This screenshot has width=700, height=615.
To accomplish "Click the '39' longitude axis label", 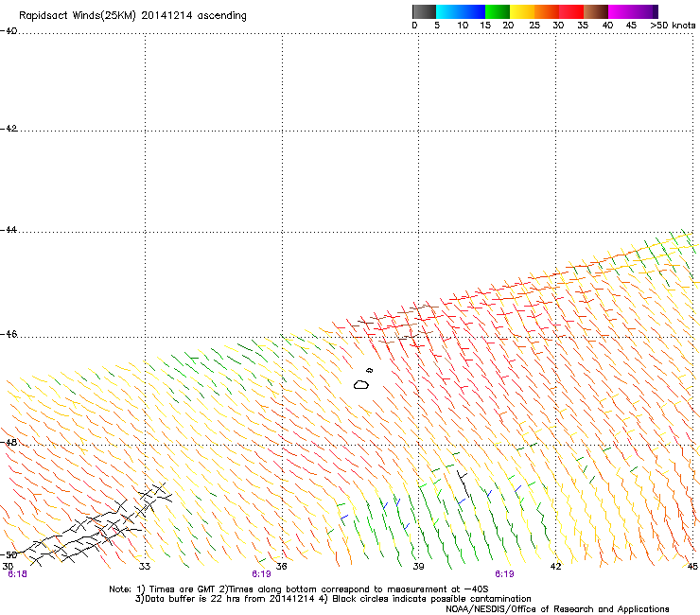I will (418, 566).
